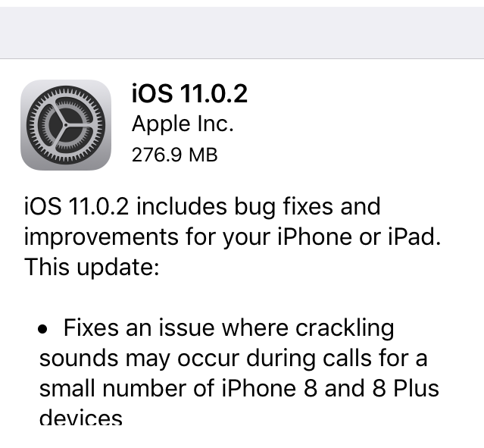This screenshot has height=448, width=484.
Task: Click the Apple Inc. developer label
Action: click(x=183, y=124)
